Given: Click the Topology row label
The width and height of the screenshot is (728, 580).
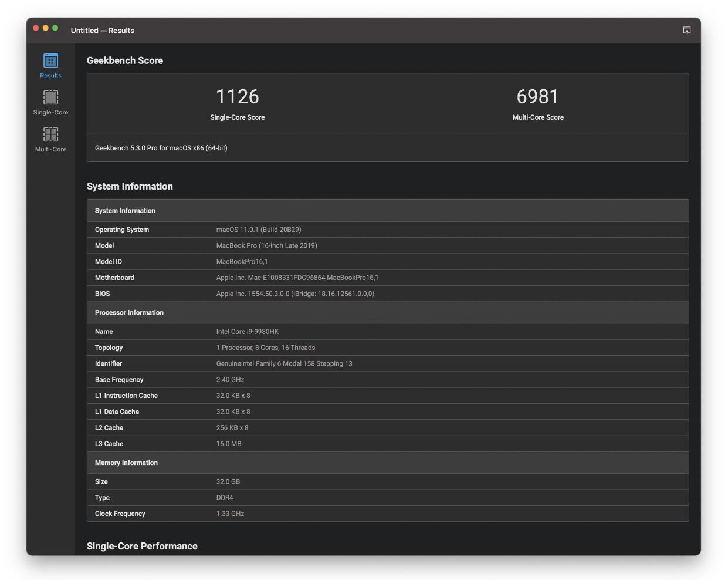Looking at the screenshot, I should click(x=109, y=348).
